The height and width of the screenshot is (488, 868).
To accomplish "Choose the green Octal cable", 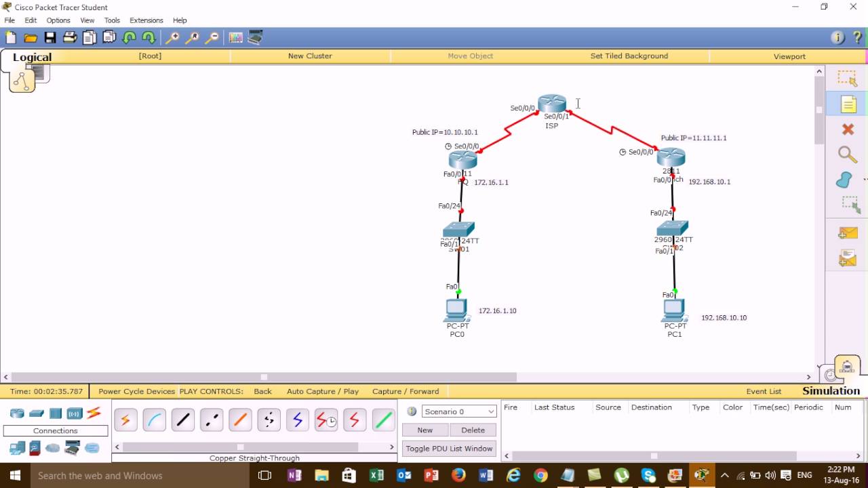I will 384,420.
